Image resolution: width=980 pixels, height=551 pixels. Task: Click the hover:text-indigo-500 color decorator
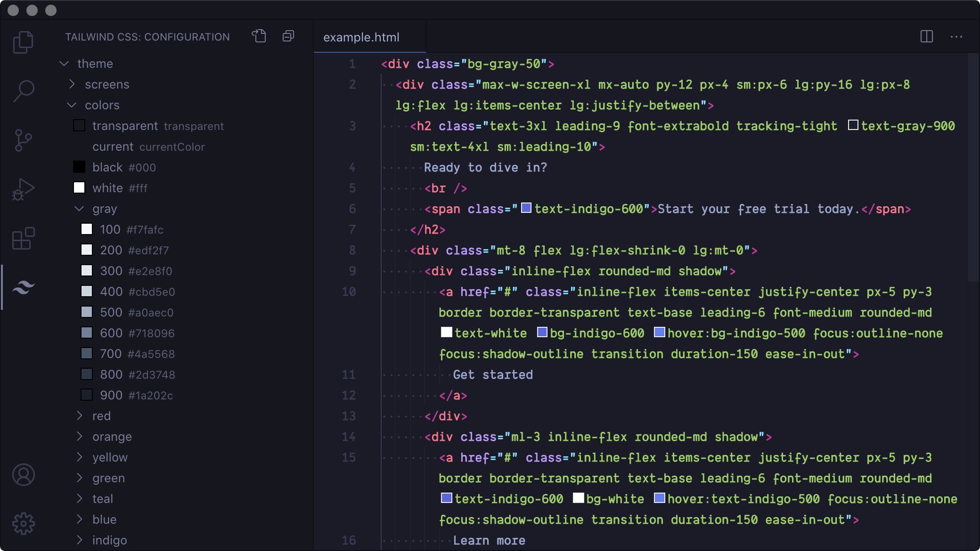(x=660, y=498)
